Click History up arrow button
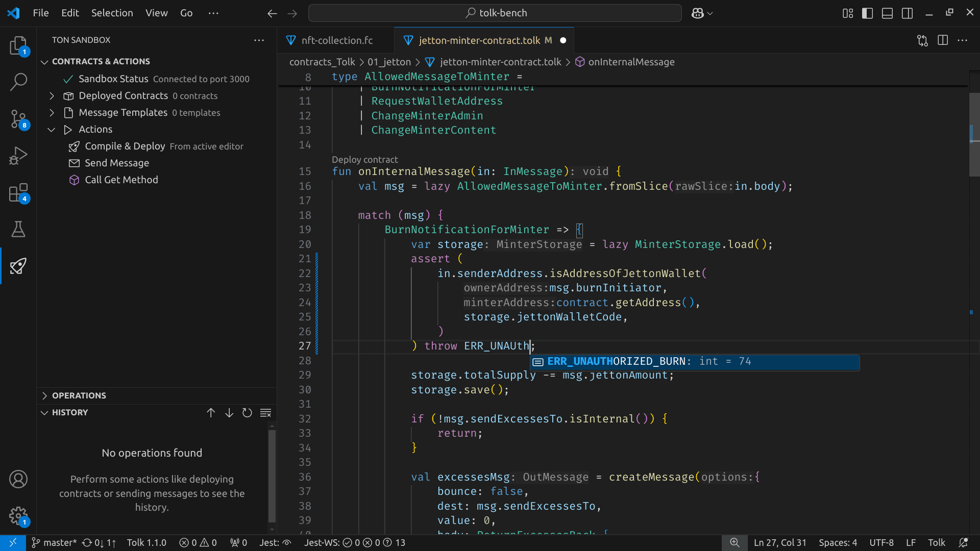Screen dimensions: 980x551 (x=211, y=413)
